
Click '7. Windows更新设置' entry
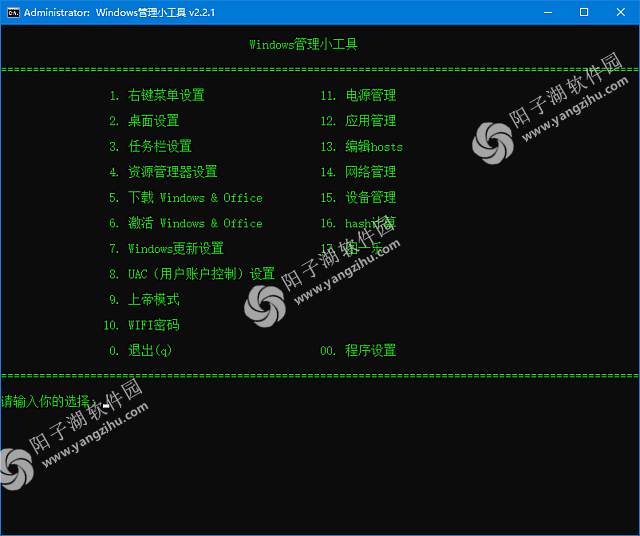166,249
